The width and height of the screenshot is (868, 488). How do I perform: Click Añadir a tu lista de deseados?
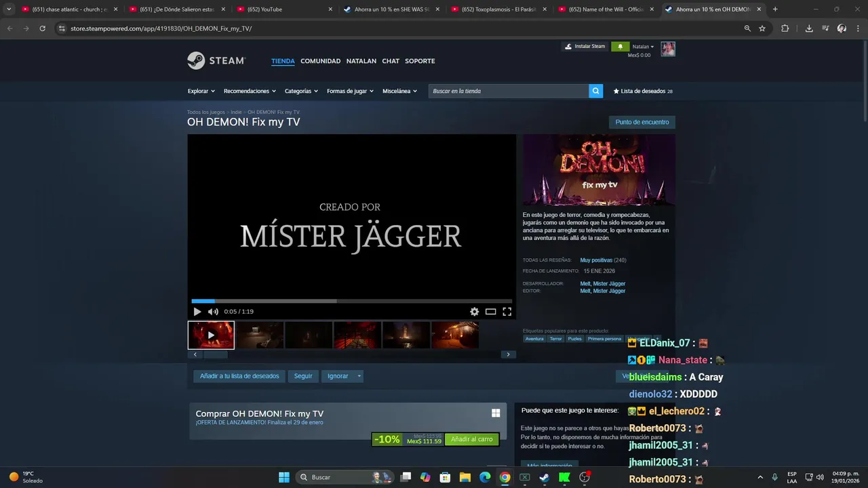[x=239, y=376]
